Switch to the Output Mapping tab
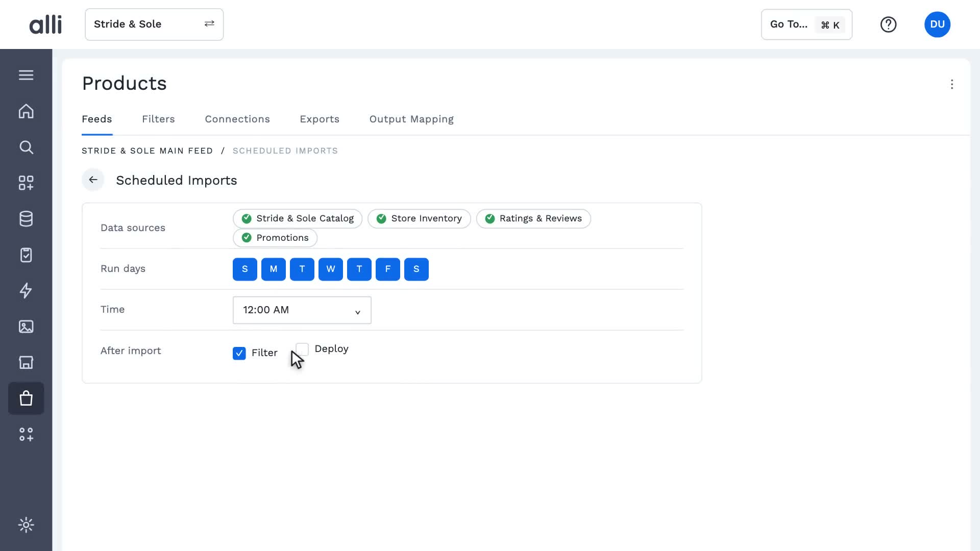This screenshot has width=980, height=551. (x=411, y=119)
